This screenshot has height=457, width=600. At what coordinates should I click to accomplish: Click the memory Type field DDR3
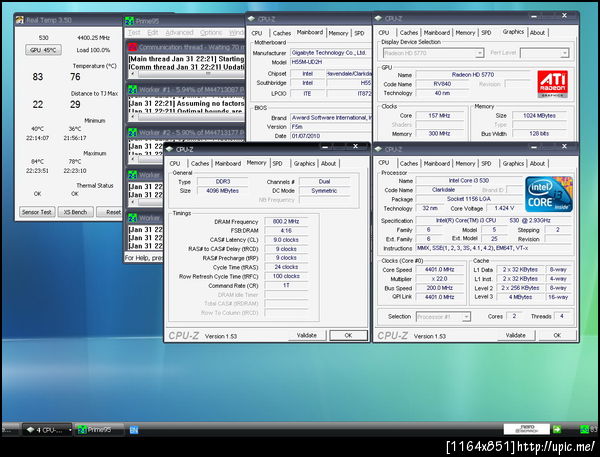[223, 181]
